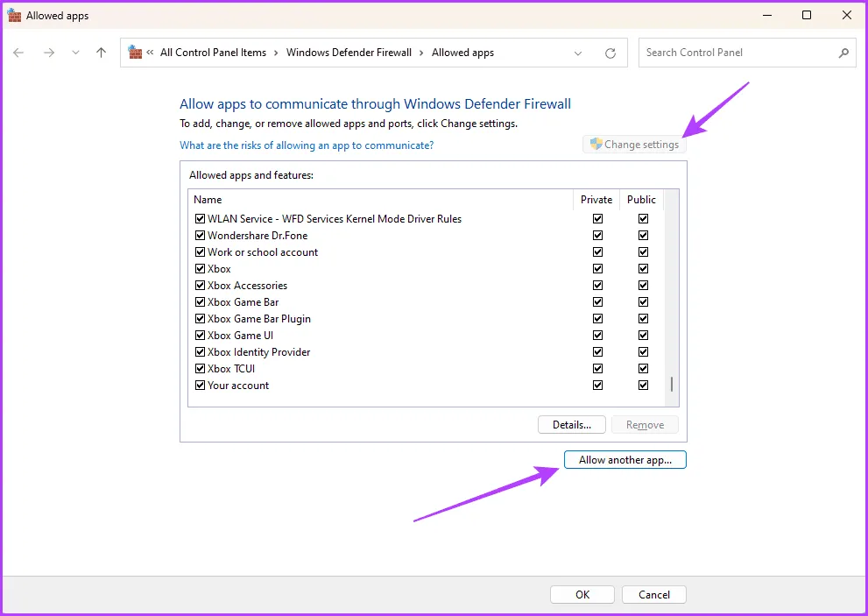Open the recent locations dropdown arrow
The image size is (868, 616).
point(75,53)
